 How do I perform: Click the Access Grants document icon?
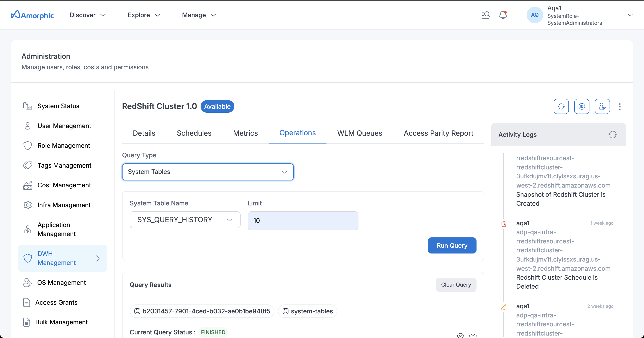(27, 302)
